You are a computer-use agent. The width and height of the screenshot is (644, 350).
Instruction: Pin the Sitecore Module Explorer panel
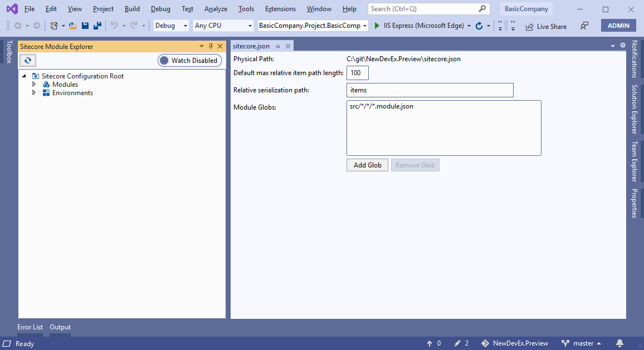point(211,46)
